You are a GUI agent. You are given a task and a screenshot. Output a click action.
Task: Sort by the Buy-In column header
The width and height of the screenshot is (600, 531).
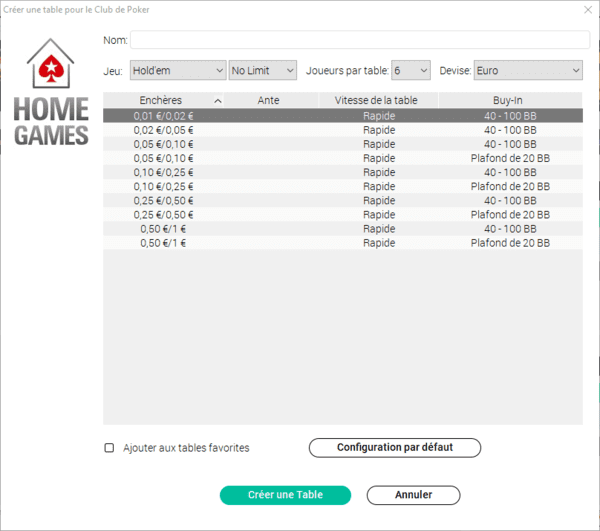510,100
